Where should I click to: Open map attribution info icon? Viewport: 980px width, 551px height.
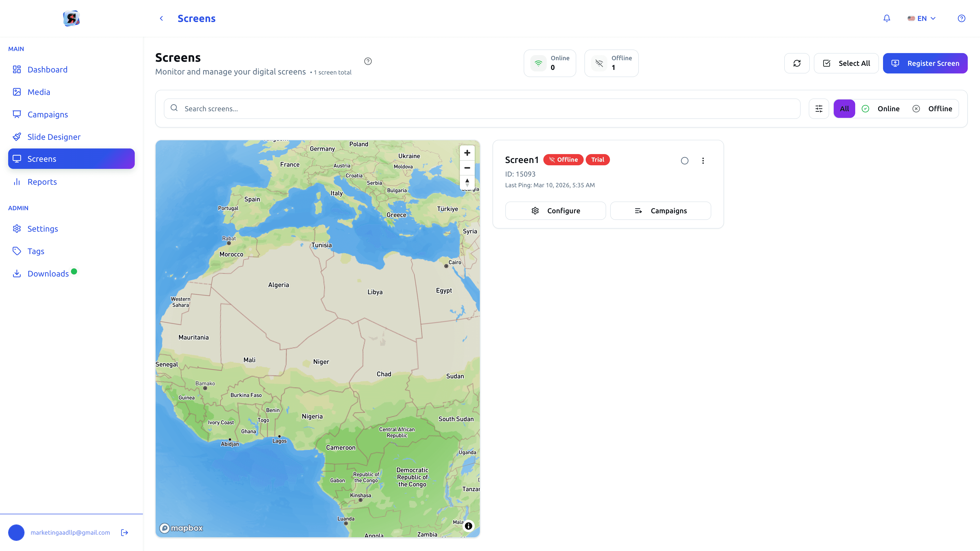pos(468,526)
